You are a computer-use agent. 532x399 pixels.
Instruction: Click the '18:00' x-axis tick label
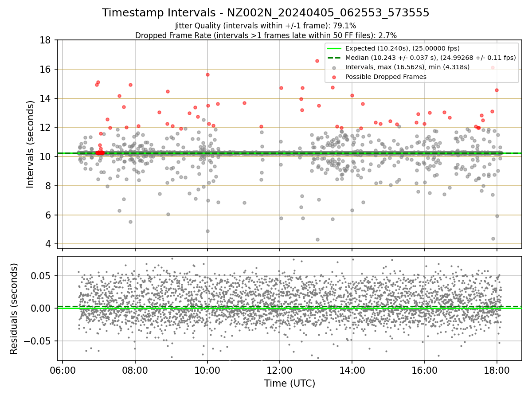pyautogui.click(x=497, y=370)
